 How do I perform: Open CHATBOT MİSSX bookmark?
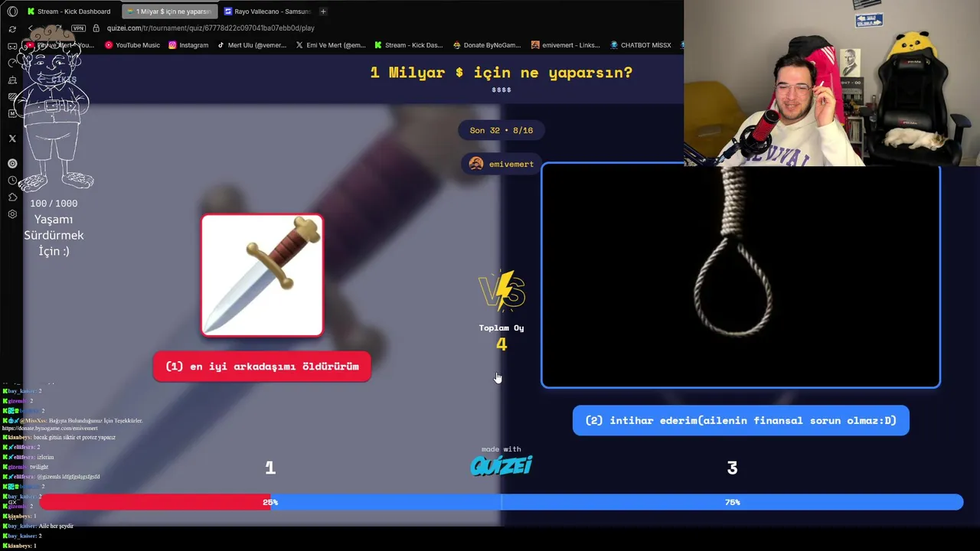click(641, 45)
